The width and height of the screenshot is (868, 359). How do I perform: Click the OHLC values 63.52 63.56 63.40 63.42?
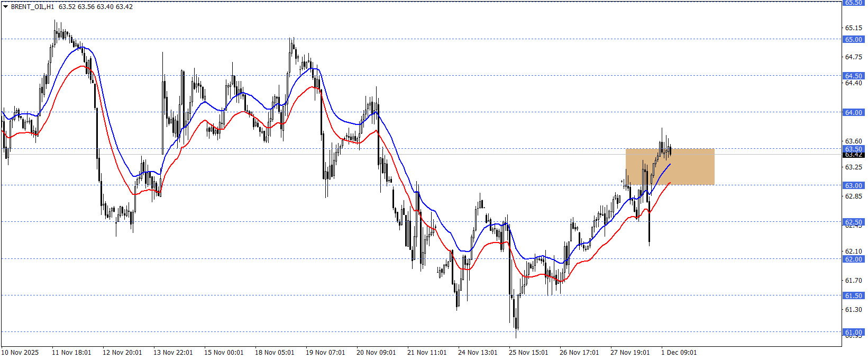96,7
